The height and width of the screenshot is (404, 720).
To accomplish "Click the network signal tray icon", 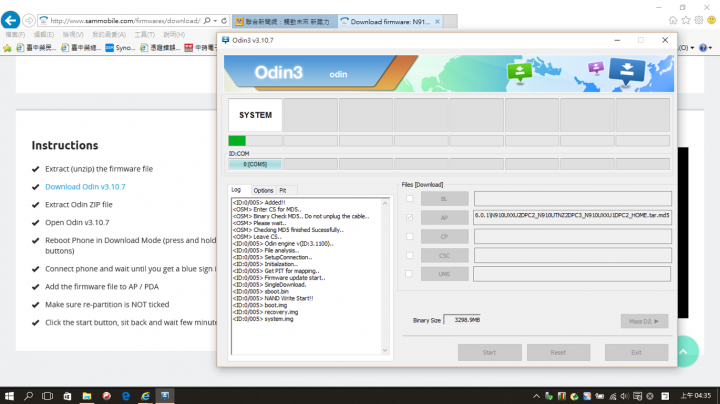I will [x=613, y=396].
